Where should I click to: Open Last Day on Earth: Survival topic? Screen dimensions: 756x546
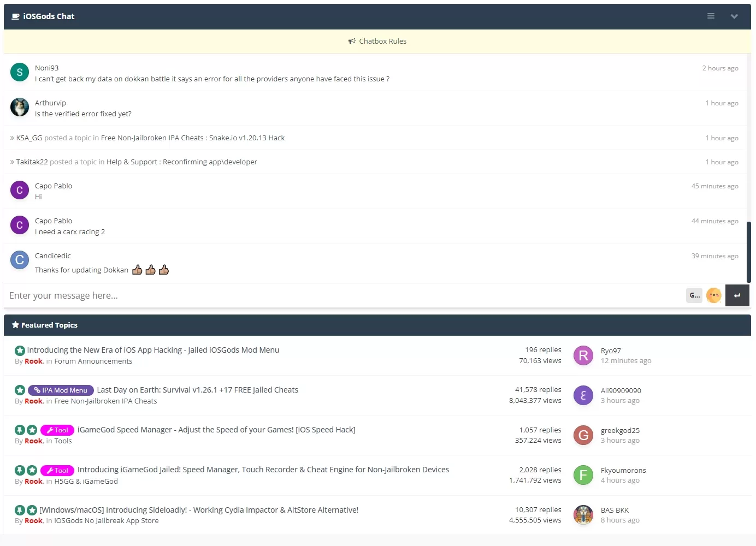pos(197,390)
